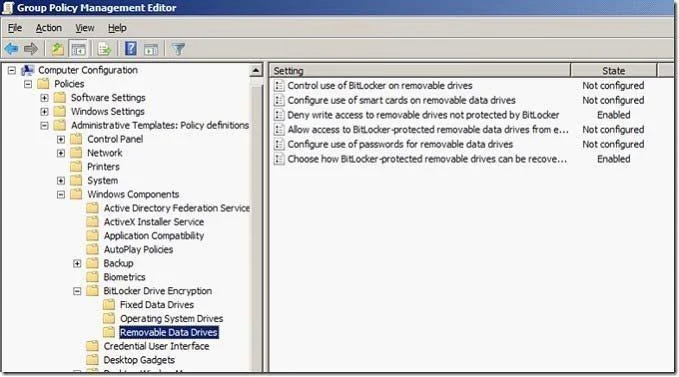This screenshot has height=377, width=679.
Task: Click policy icon for Deny write access setting
Action: coord(279,115)
